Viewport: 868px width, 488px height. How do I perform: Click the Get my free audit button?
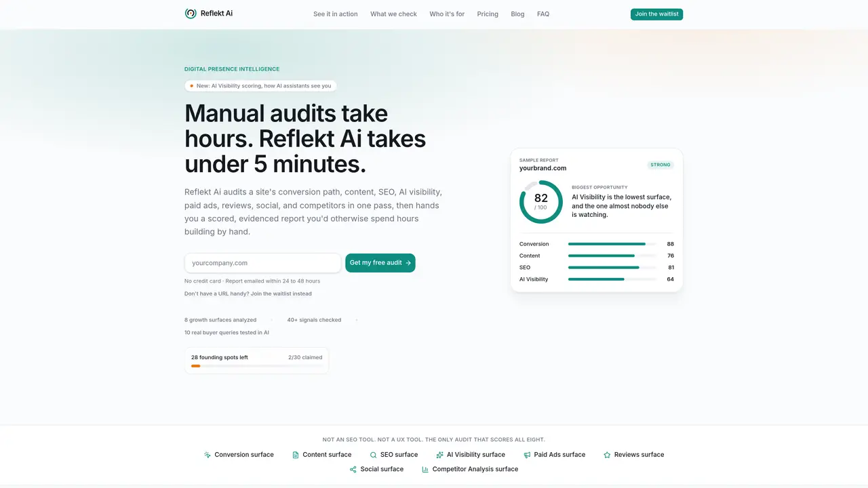380,263
